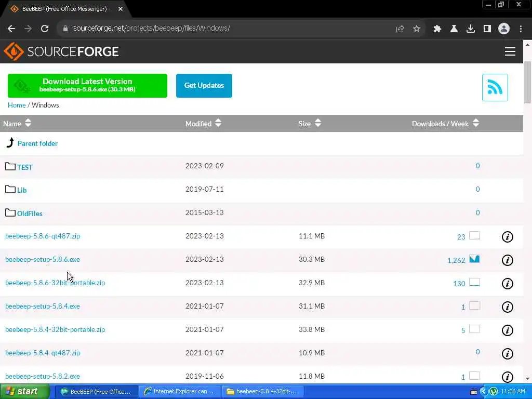
Task: Click the page vertical scrollbar thumb
Action: pos(527,83)
